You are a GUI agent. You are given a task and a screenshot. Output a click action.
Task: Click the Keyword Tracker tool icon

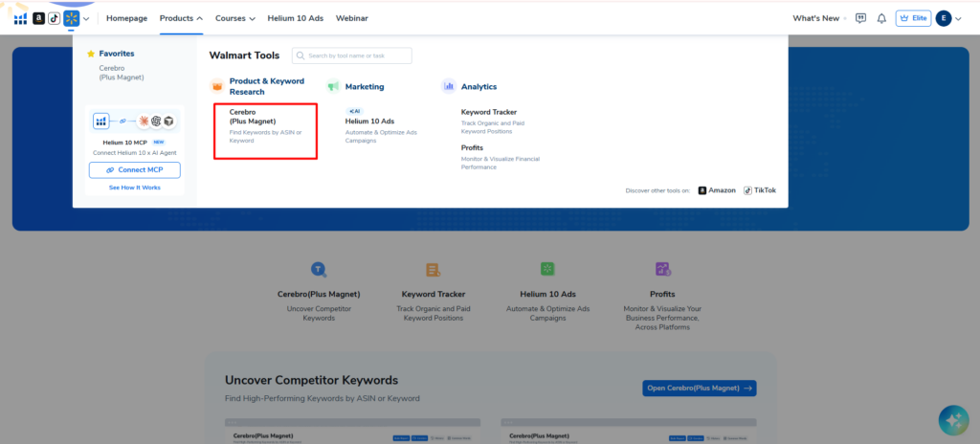click(x=434, y=270)
